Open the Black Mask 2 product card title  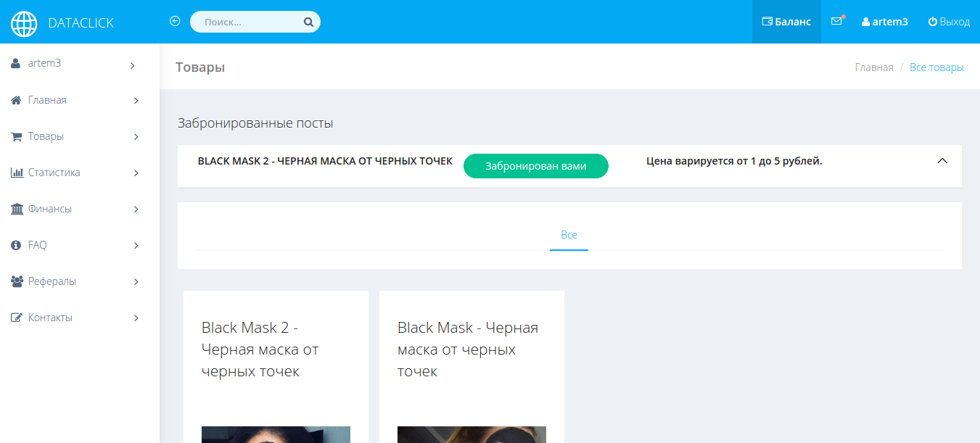coord(260,349)
